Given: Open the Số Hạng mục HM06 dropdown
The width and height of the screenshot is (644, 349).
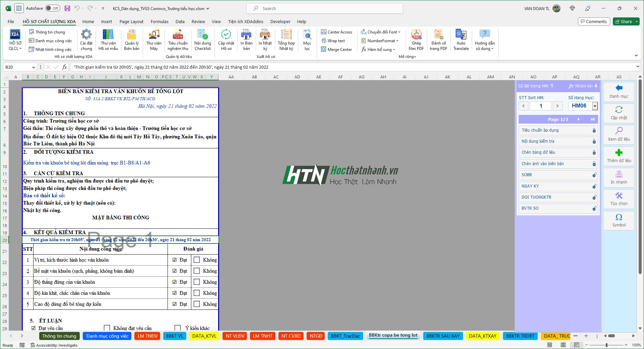Looking at the screenshot, I should coord(595,106).
